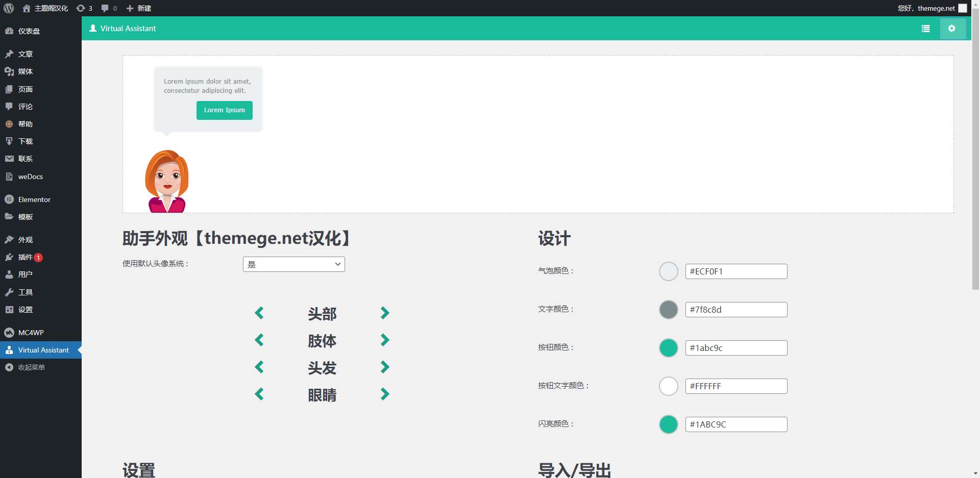Open the 插件 plugins menu
980x478 pixels.
41,257
